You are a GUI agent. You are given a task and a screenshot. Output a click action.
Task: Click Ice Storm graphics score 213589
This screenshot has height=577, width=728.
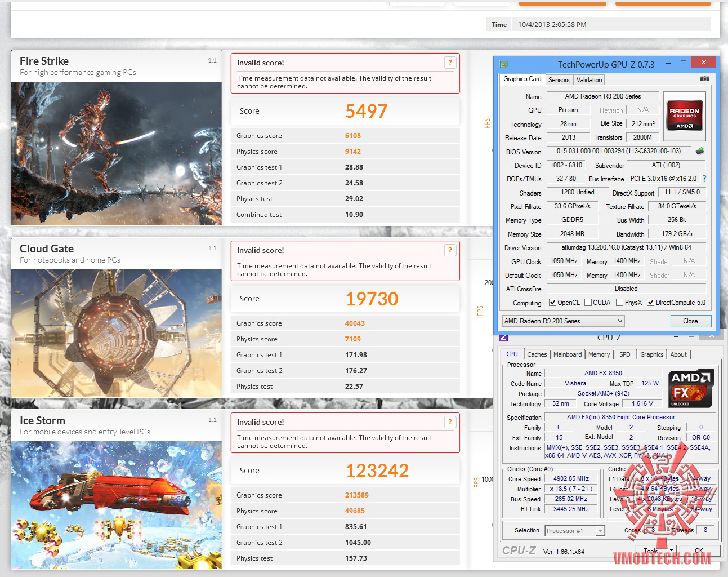(x=357, y=495)
